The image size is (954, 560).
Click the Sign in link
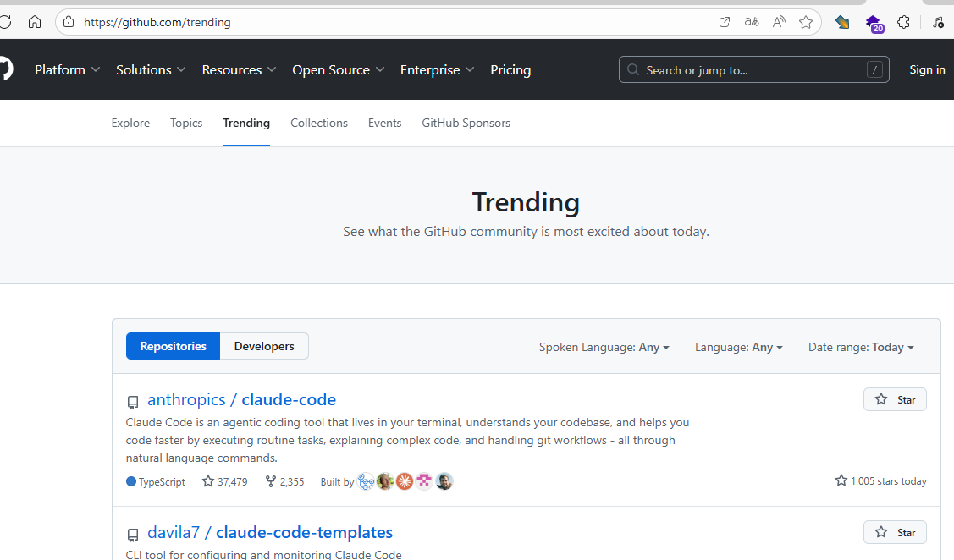(x=927, y=69)
